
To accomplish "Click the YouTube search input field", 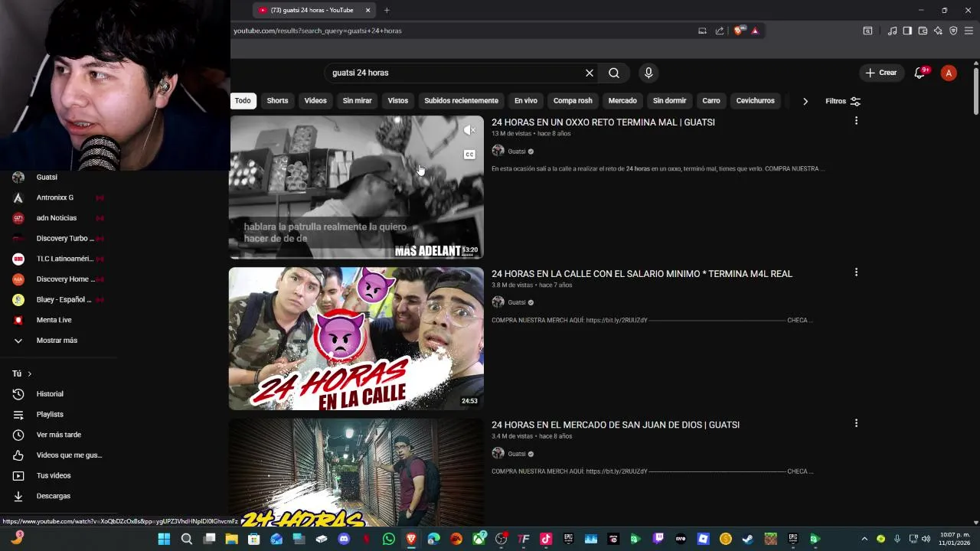I will click(x=456, y=73).
